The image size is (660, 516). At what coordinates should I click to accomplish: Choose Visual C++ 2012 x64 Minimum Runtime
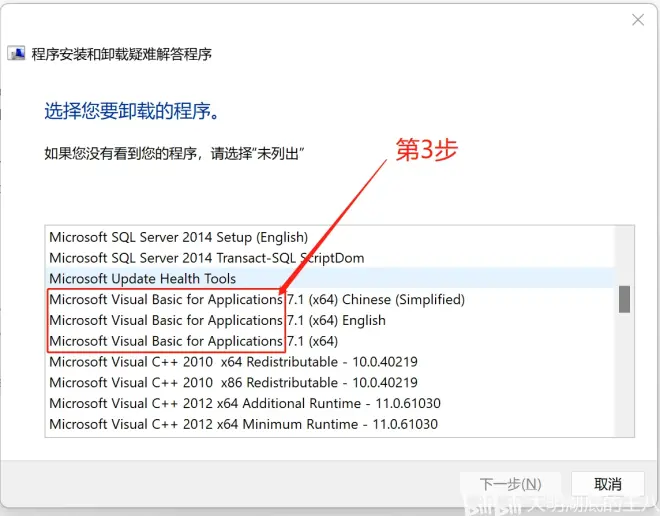click(243, 425)
